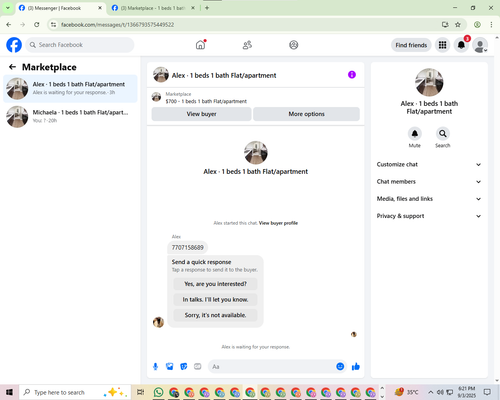500x400 pixels.
Task: Open the Groups icon in top navigation
Action: pyautogui.click(x=294, y=45)
